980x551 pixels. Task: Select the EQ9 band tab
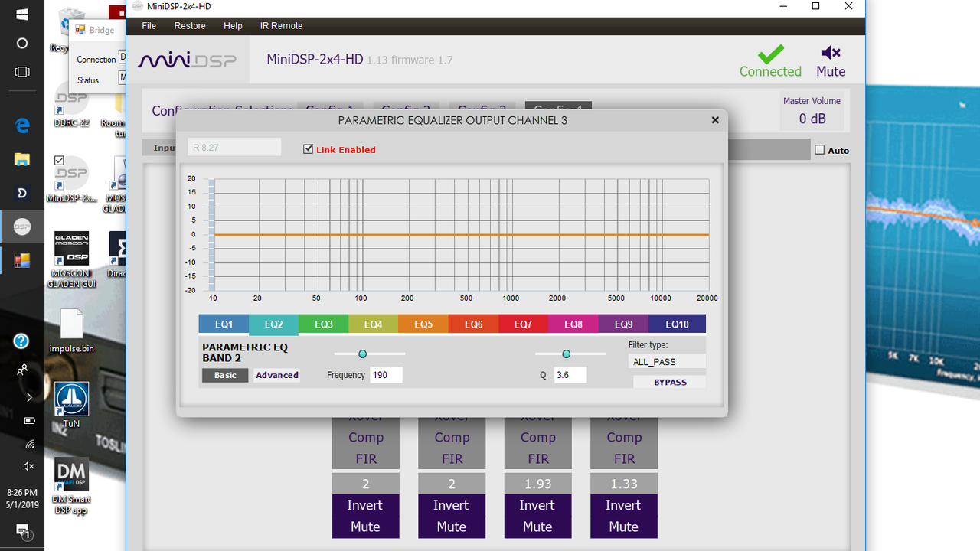tap(623, 324)
